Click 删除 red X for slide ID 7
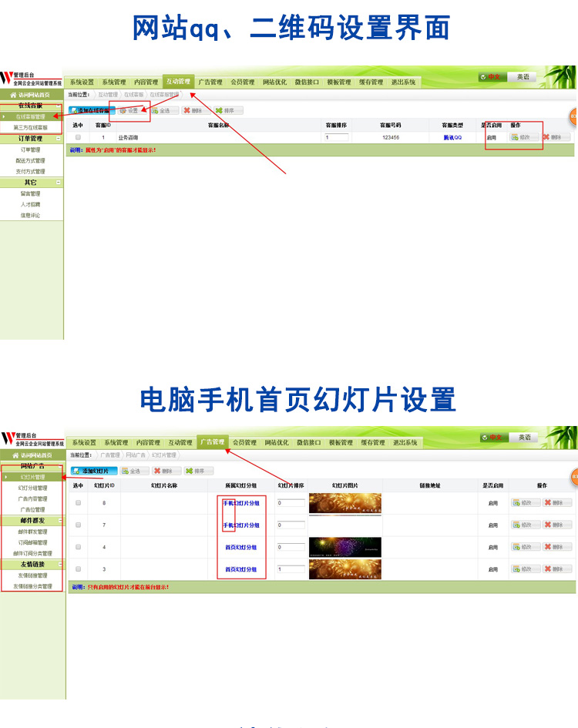 click(548, 525)
